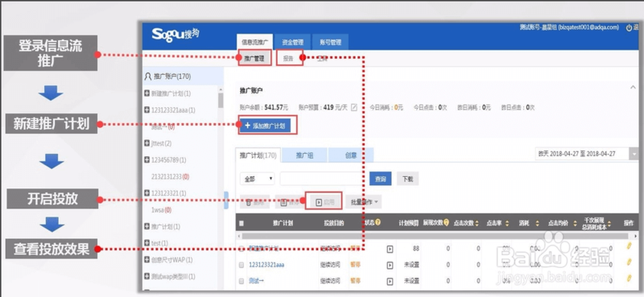Expand 123123321(1) tree node
The image size is (644, 297).
tap(147, 192)
